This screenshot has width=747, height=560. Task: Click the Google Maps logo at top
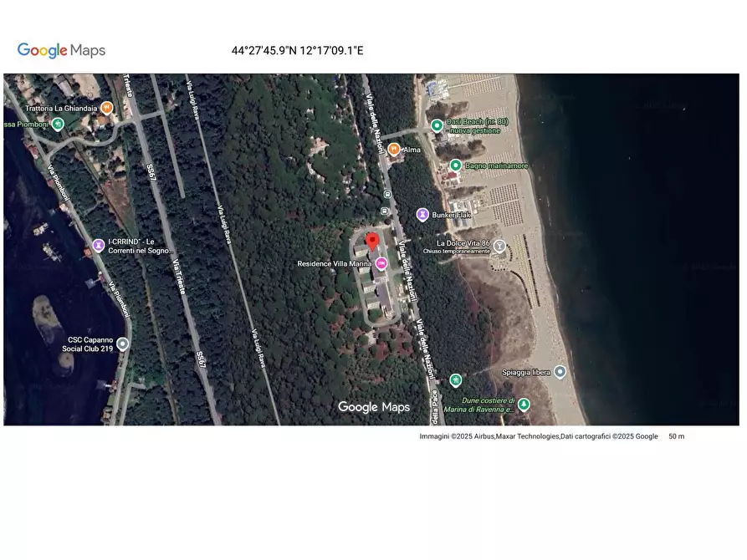[x=61, y=51]
